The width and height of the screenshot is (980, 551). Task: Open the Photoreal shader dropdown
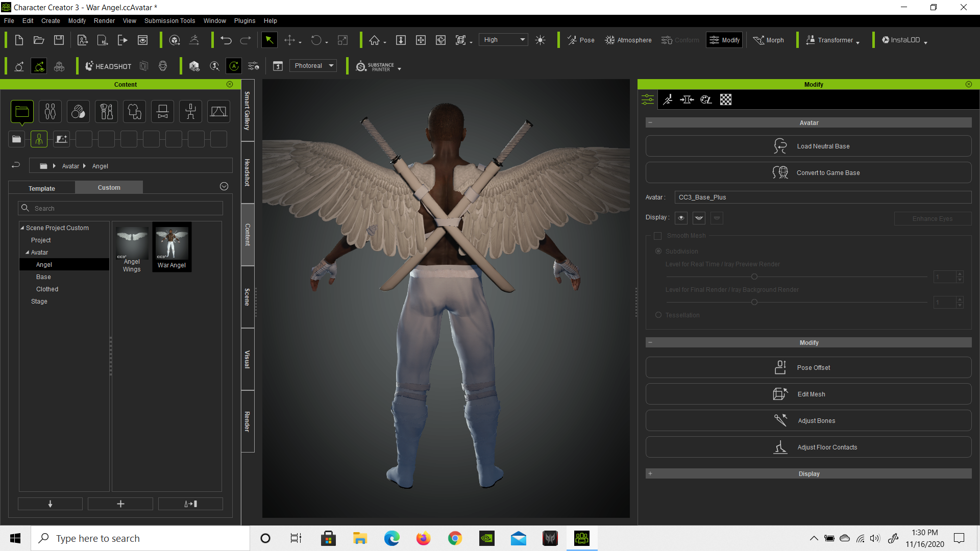313,66
